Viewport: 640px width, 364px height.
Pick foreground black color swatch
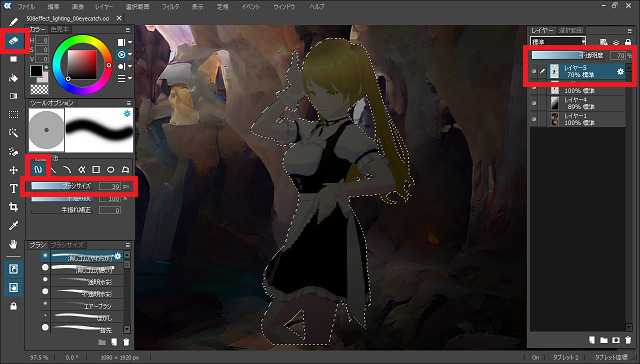click(x=36, y=71)
